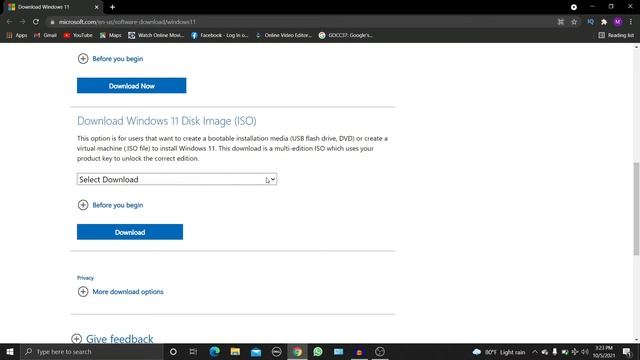Click the Download button for ISO
The image size is (640, 360).
[130, 232]
